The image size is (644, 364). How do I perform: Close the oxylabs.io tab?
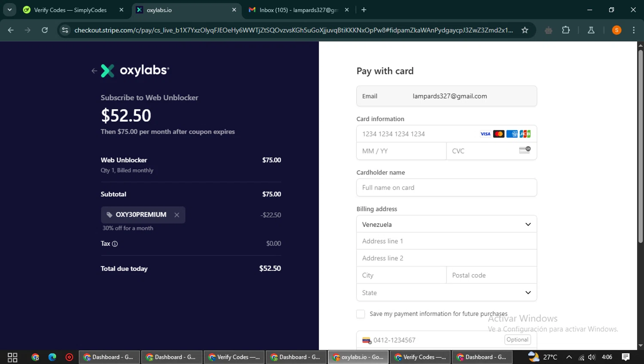pyautogui.click(x=234, y=10)
